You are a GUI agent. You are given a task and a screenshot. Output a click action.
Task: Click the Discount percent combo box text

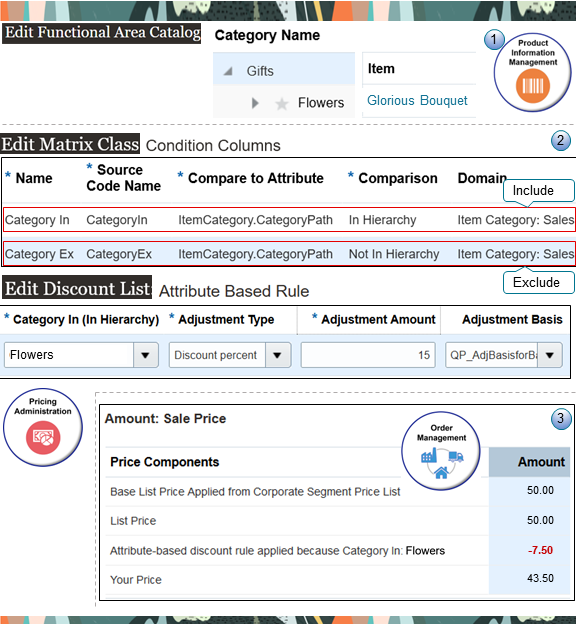(217, 355)
